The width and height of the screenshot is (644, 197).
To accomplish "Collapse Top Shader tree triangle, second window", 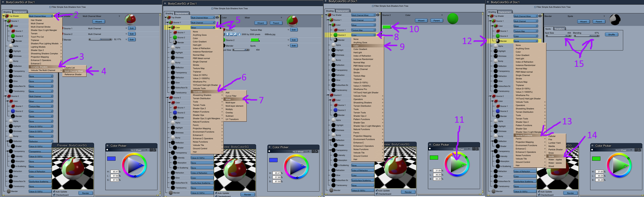I will point(166,18).
